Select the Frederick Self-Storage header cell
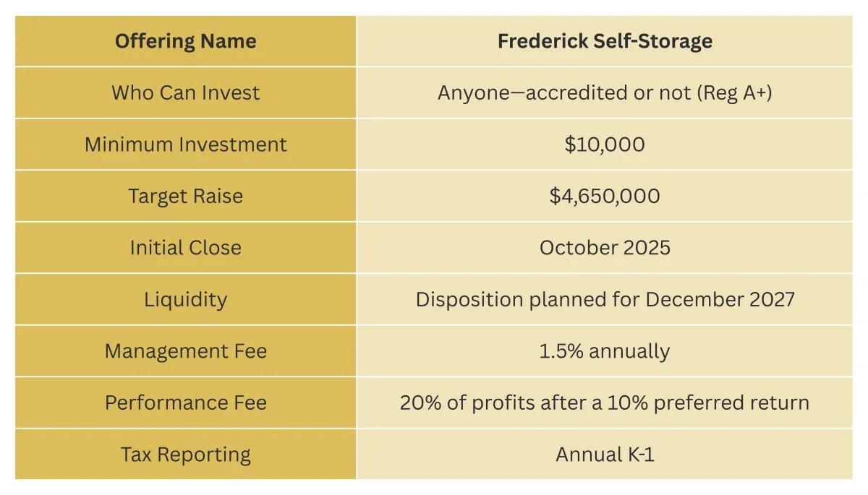The image size is (868, 495). [x=605, y=41]
